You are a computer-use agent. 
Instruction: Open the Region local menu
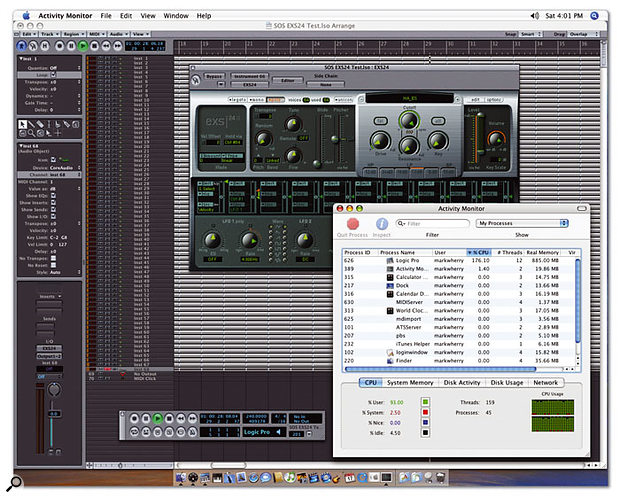point(73,34)
